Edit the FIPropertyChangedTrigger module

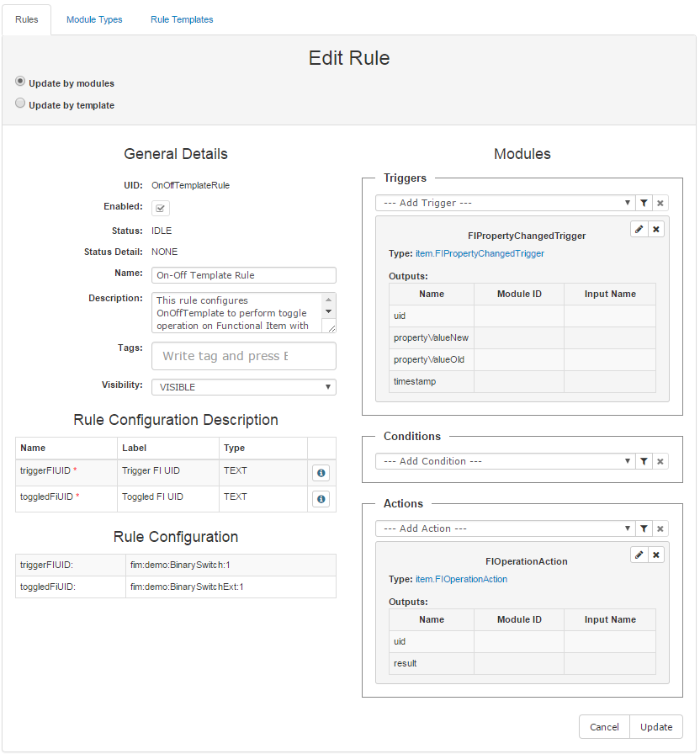639,228
